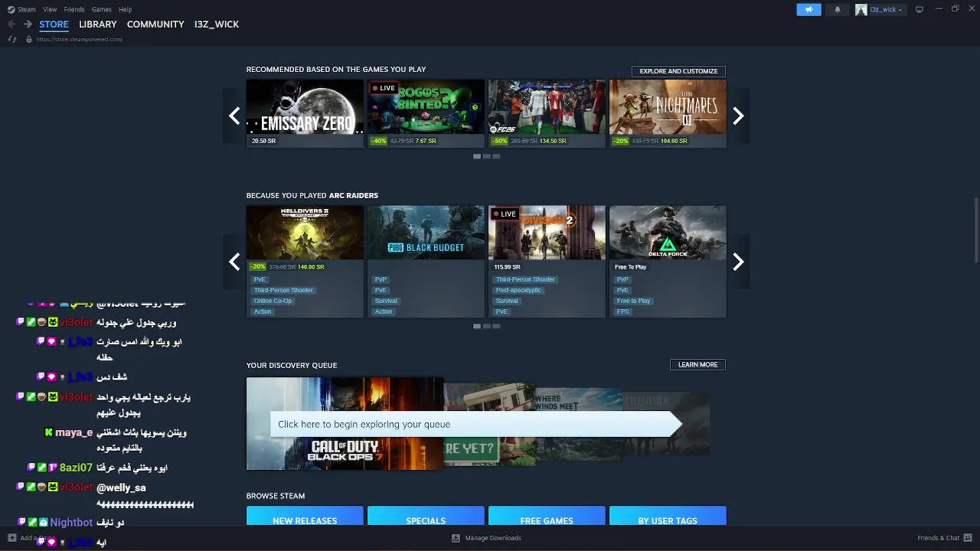Image resolution: width=980 pixels, height=551 pixels.
Task: Open the Friends menu
Action: (74, 9)
